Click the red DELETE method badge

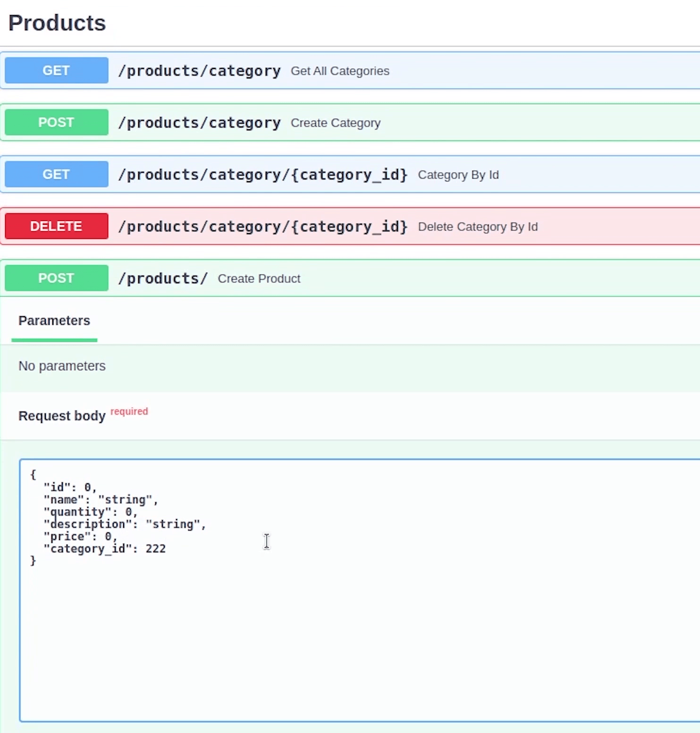56,226
